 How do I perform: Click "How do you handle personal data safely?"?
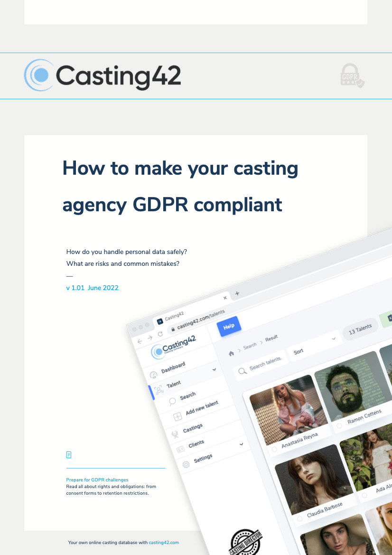coord(127,252)
